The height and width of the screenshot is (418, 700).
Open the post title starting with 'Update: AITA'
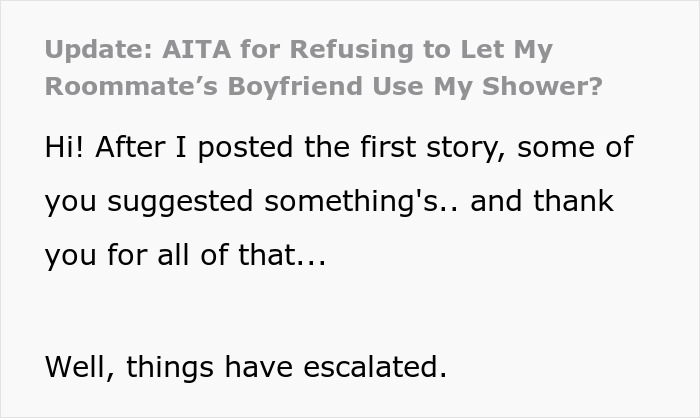[324, 68]
